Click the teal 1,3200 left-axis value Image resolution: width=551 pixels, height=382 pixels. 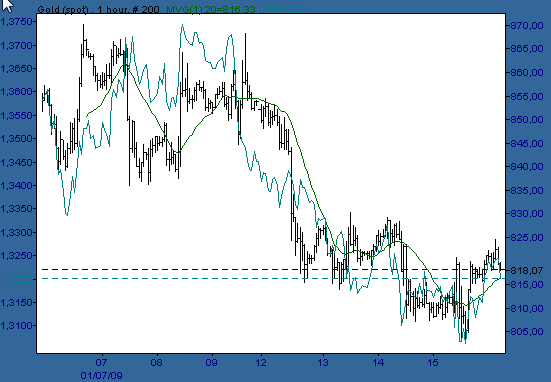17,279
